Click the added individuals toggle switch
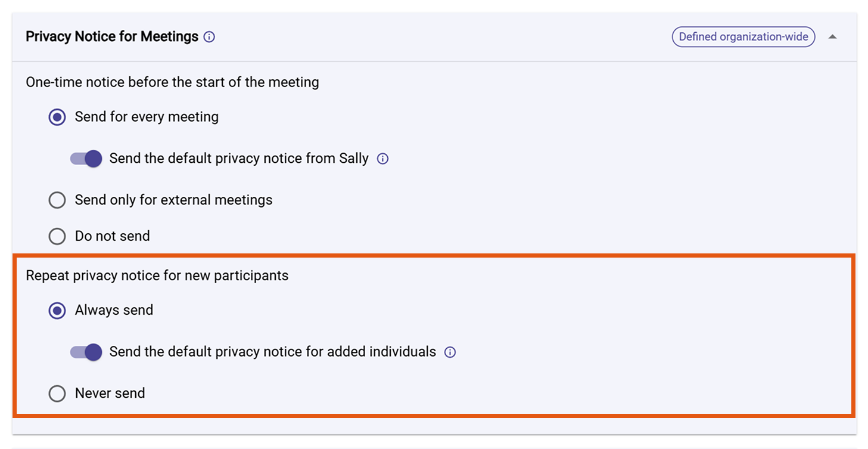Viewport: 868px width, 449px height. (x=86, y=352)
